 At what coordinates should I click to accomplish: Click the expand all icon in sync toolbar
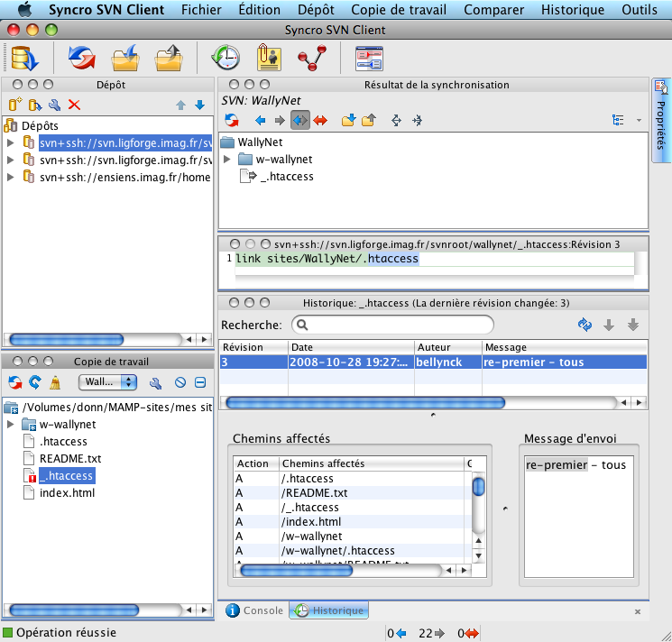[x=396, y=120]
